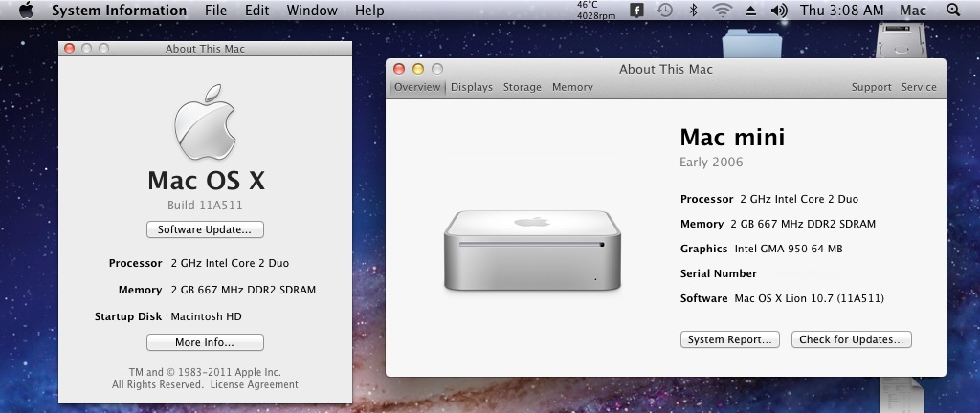
Task: Click the Mac mini image
Action: click(532, 250)
